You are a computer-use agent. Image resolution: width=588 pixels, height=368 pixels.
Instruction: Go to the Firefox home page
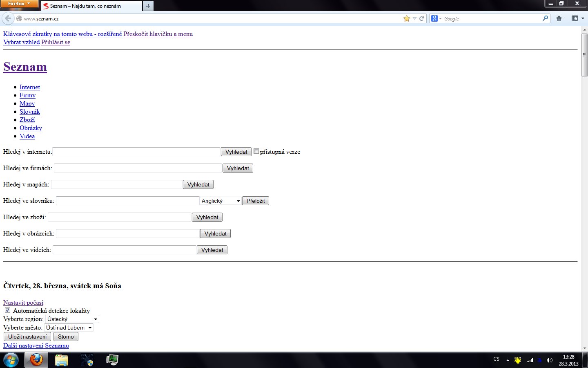[559, 18]
